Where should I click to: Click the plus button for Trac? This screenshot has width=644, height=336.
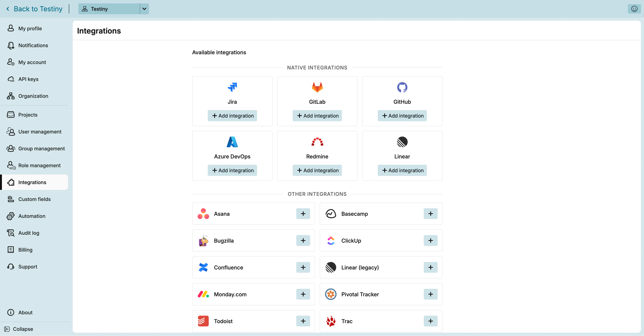[430, 321]
